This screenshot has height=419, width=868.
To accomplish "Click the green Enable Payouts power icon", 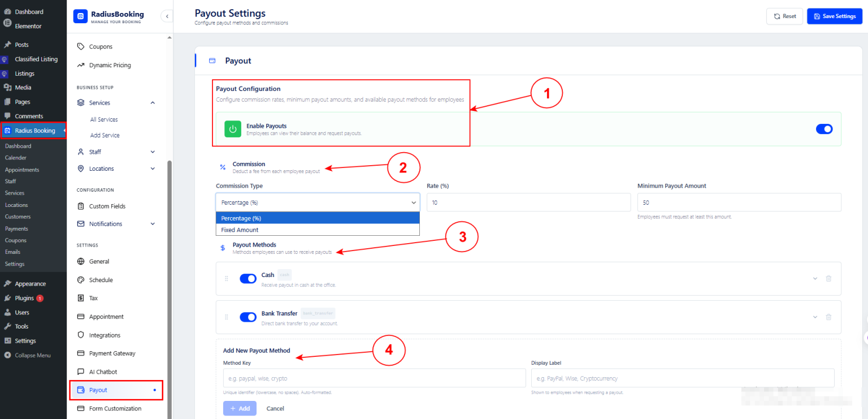I will point(233,129).
